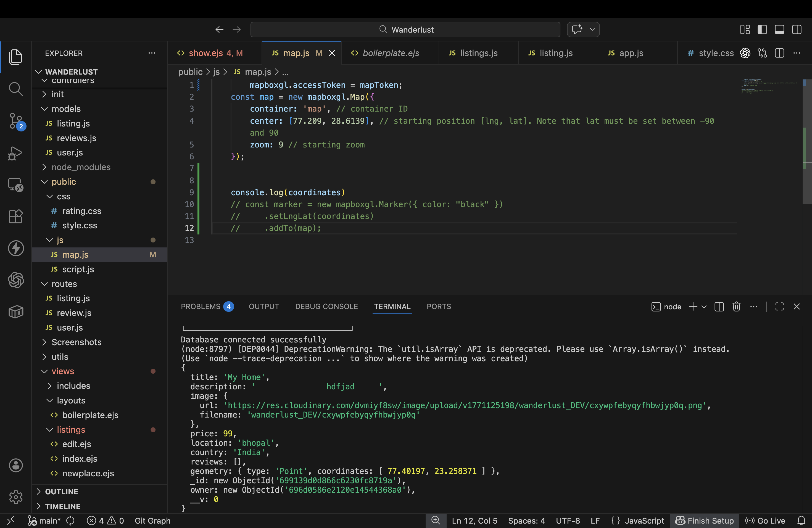812x528 pixels.
Task: Open the OUTPUT panel tab
Action: 264,307
